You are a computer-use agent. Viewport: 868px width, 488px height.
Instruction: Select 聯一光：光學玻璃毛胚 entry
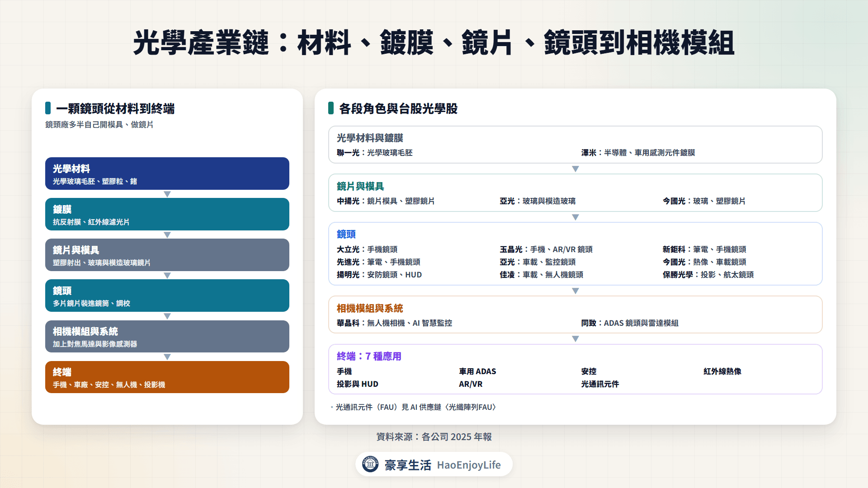375,153
